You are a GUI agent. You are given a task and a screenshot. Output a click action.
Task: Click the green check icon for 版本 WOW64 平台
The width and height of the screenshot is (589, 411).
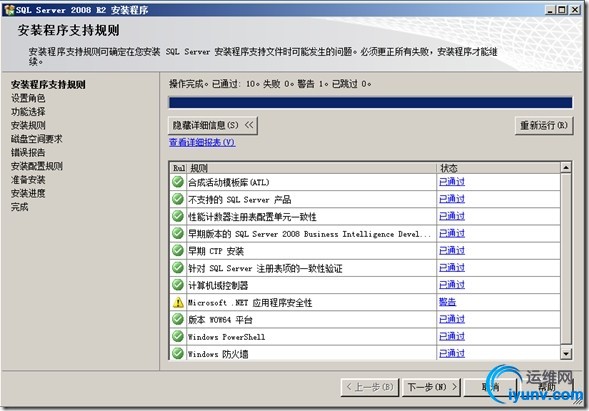tap(178, 319)
